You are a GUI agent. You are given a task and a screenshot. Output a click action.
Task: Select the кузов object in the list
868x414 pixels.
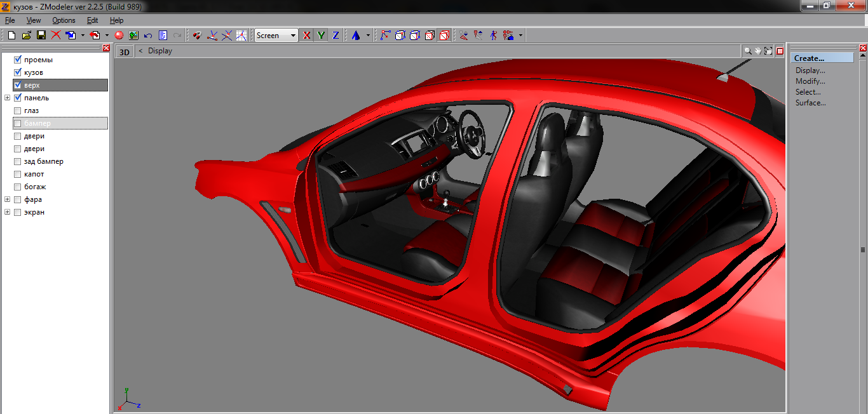pyautogui.click(x=34, y=72)
